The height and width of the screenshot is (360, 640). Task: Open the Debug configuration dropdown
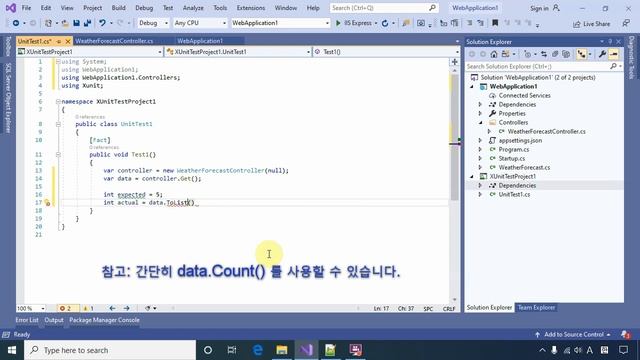point(153,23)
